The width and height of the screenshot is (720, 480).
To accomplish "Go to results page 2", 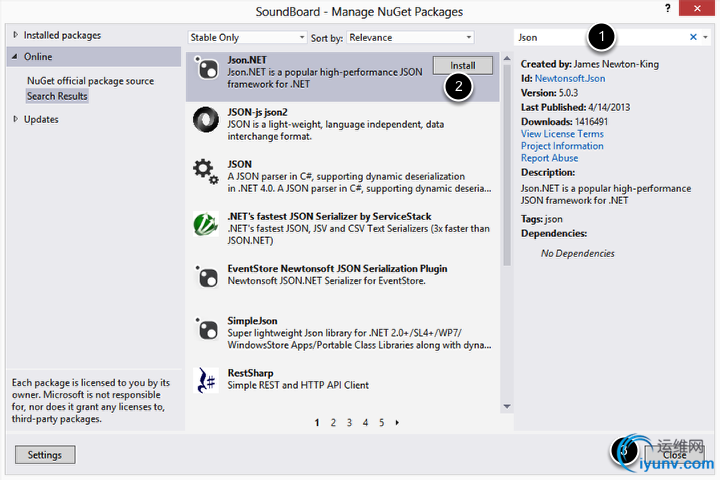I will 333,423.
